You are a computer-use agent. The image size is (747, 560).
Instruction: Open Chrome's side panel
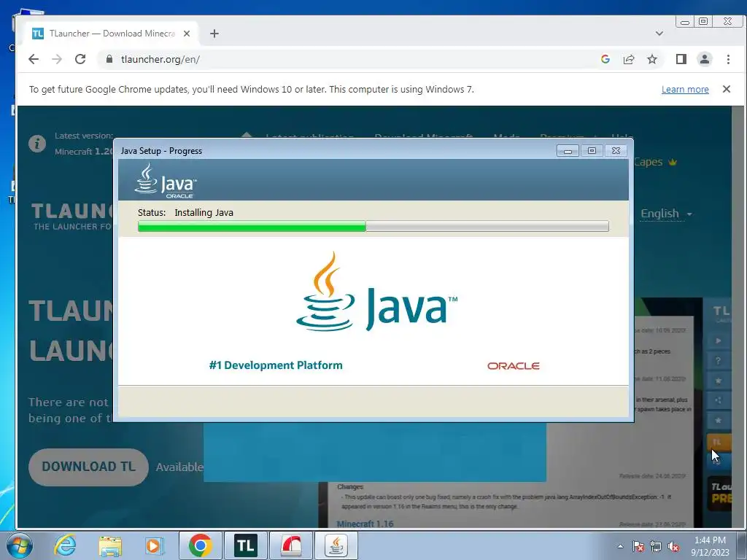tap(681, 59)
